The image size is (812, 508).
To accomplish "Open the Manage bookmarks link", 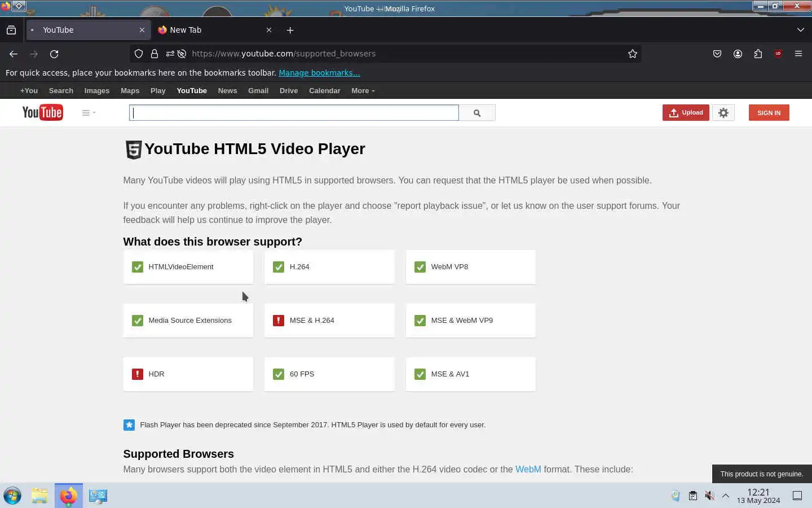I will (x=319, y=73).
